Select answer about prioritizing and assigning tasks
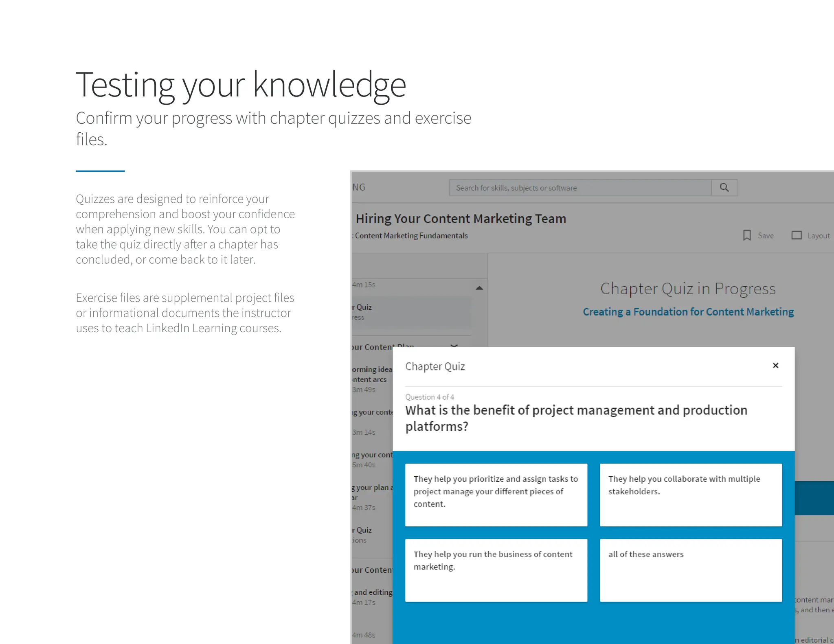 tap(496, 495)
